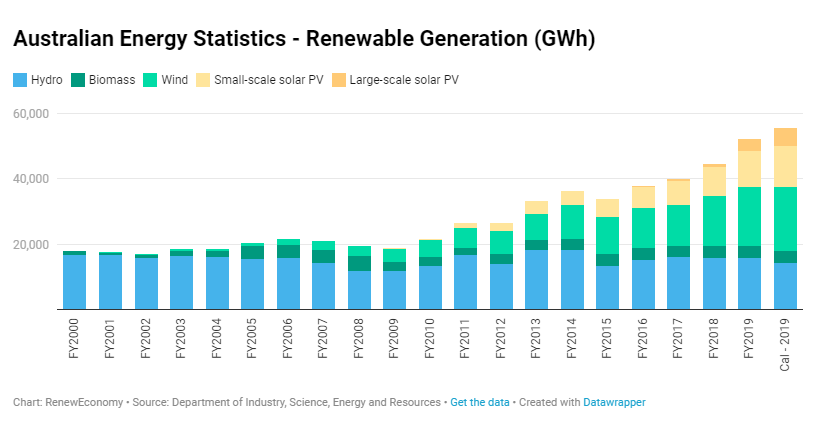Click the Hydro segment of the FY2008 bar

coord(359,290)
